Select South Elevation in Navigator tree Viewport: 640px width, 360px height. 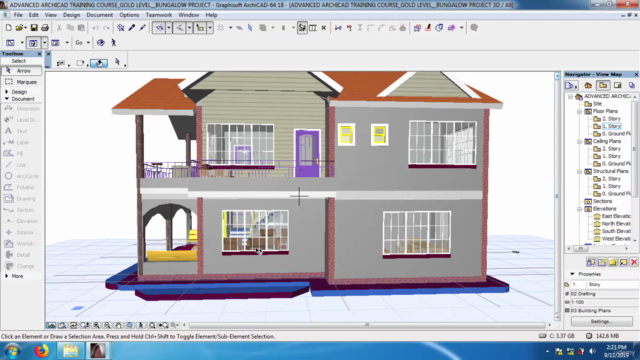(x=616, y=231)
